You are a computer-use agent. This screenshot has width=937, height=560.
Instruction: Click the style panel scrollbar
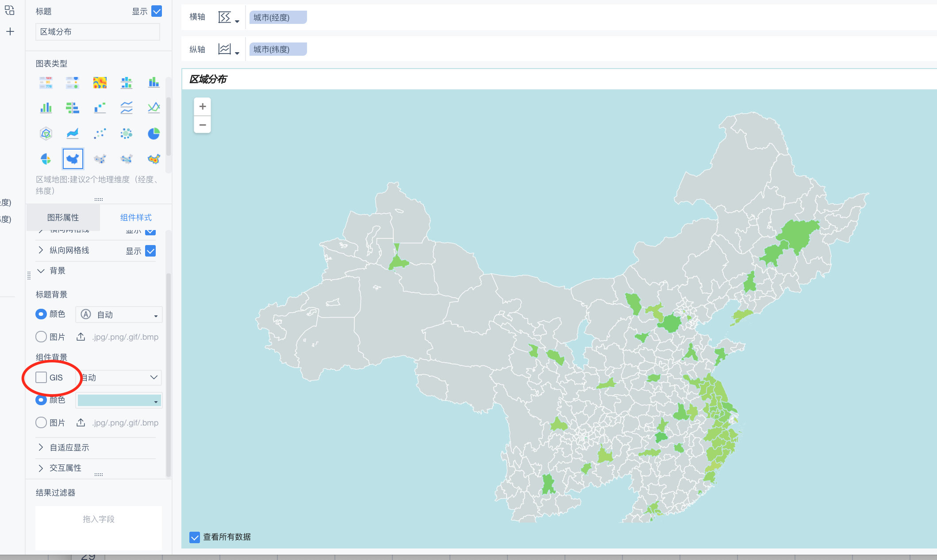pyautogui.click(x=168, y=375)
